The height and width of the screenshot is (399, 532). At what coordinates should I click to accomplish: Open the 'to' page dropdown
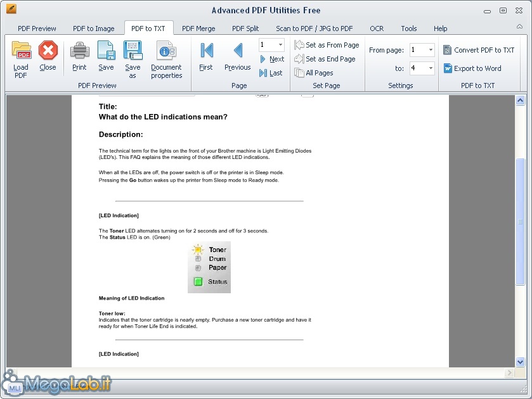pyautogui.click(x=431, y=68)
